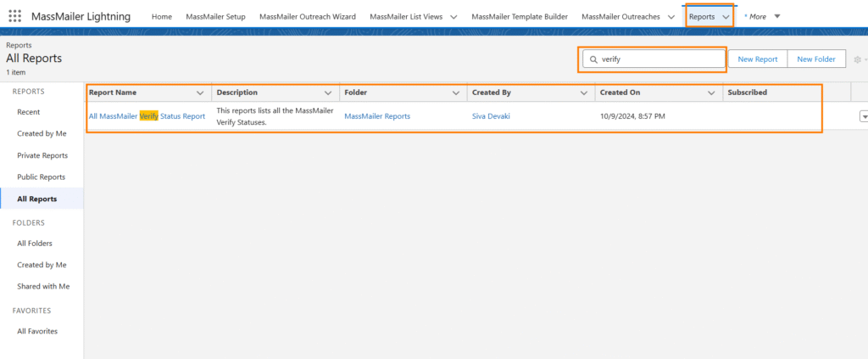Open the MassMailer Setup tab

pos(215,17)
